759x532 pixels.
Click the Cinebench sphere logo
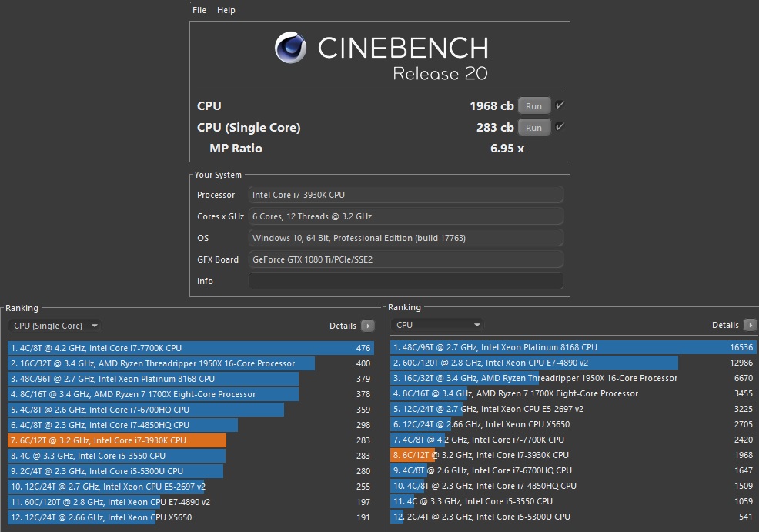[290, 49]
